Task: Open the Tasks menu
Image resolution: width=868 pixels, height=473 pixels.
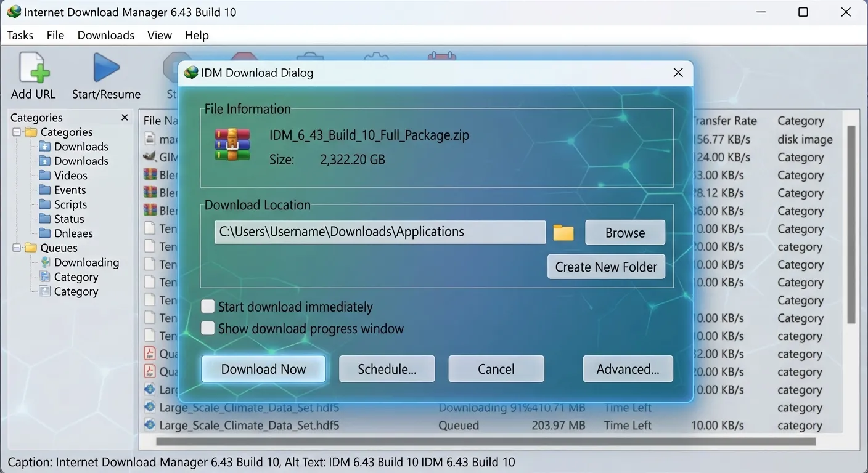Action: pyautogui.click(x=20, y=35)
